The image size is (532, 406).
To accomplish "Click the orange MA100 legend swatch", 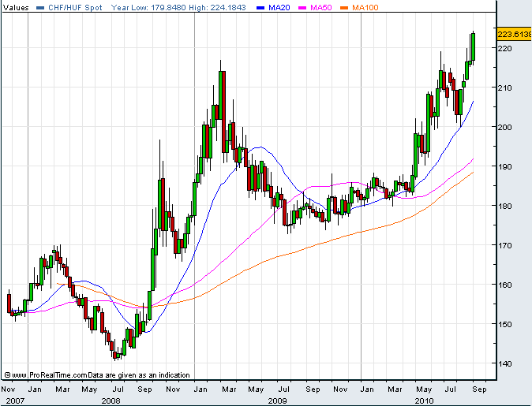I will click(344, 8).
